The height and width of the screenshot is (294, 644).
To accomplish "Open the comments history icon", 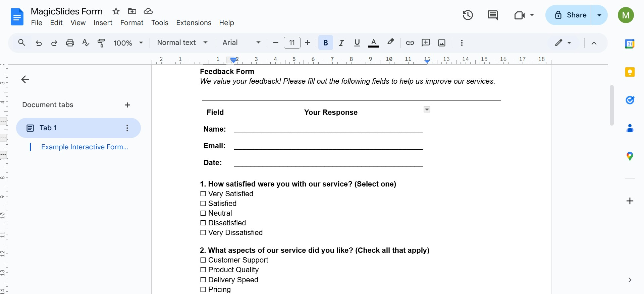I will coord(492,15).
